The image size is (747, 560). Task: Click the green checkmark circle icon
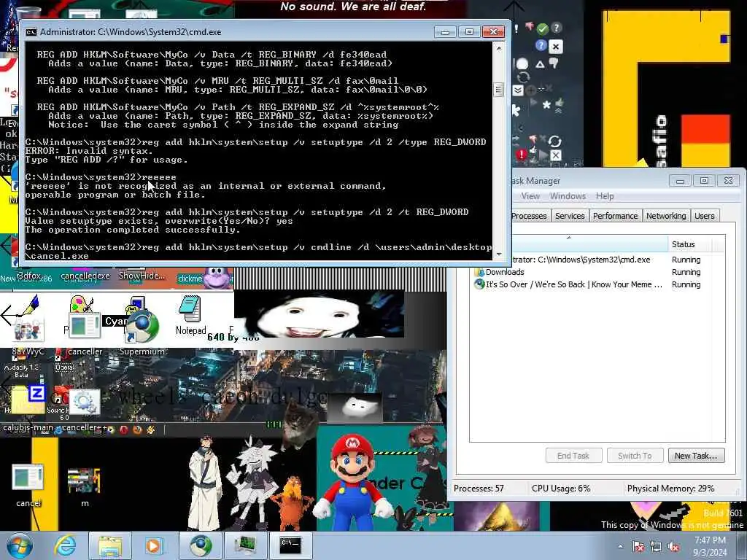(x=542, y=29)
